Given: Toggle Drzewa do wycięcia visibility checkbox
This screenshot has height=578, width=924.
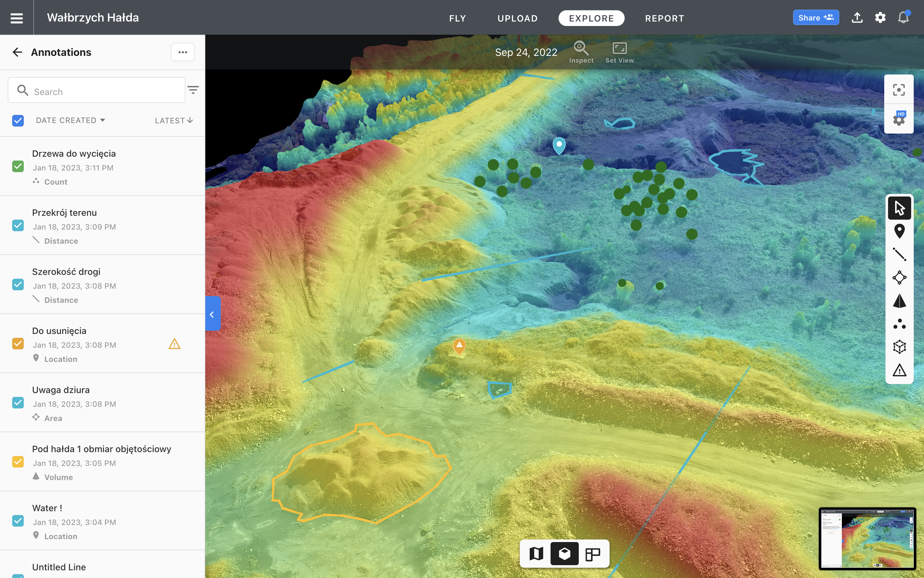Looking at the screenshot, I should pyautogui.click(x=18, y=167).
